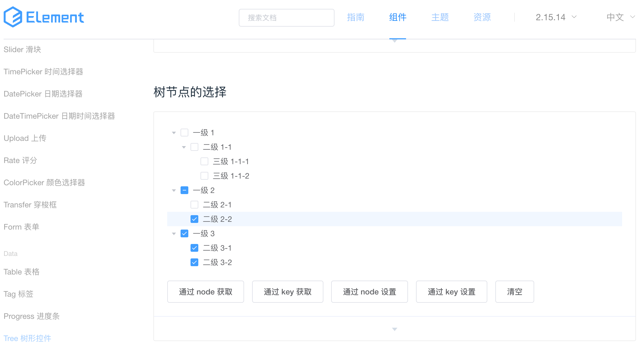Expand code with bottom caret icon

pos(394,329)
